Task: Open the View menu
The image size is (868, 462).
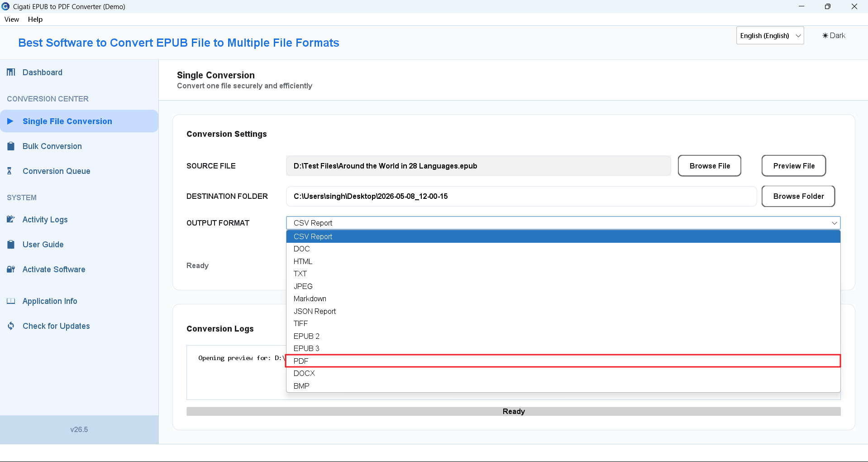Action: tap(12, 19)
